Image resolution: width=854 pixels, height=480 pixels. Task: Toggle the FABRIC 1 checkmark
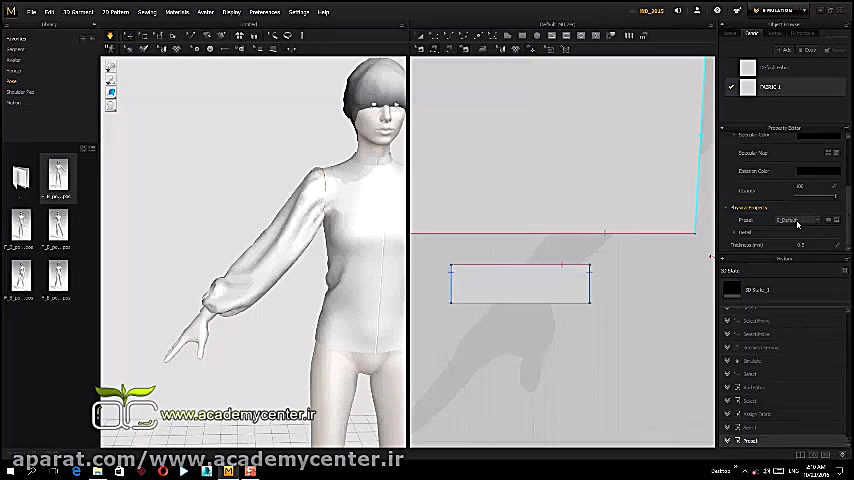pos(731,87)
